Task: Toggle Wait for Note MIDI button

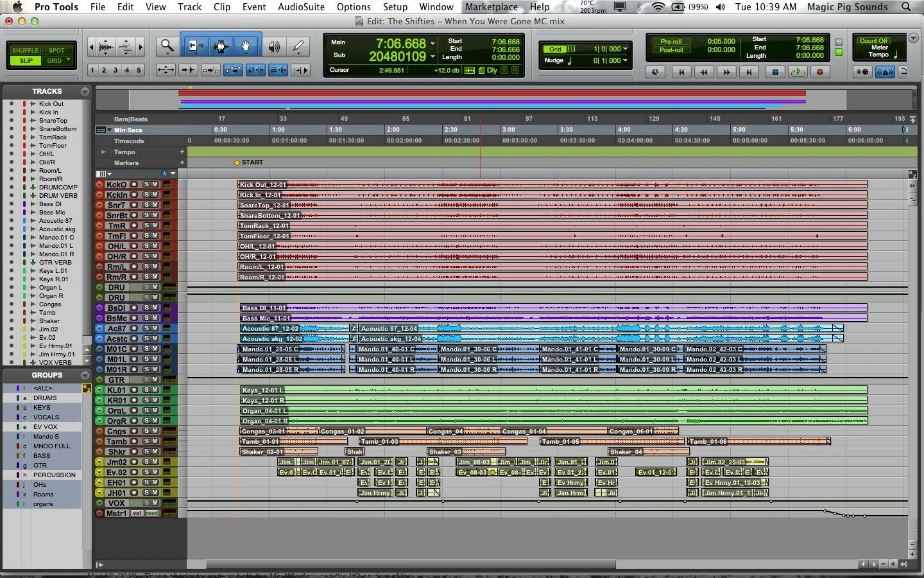Action: pyautogui.click(x=862, y=72)
